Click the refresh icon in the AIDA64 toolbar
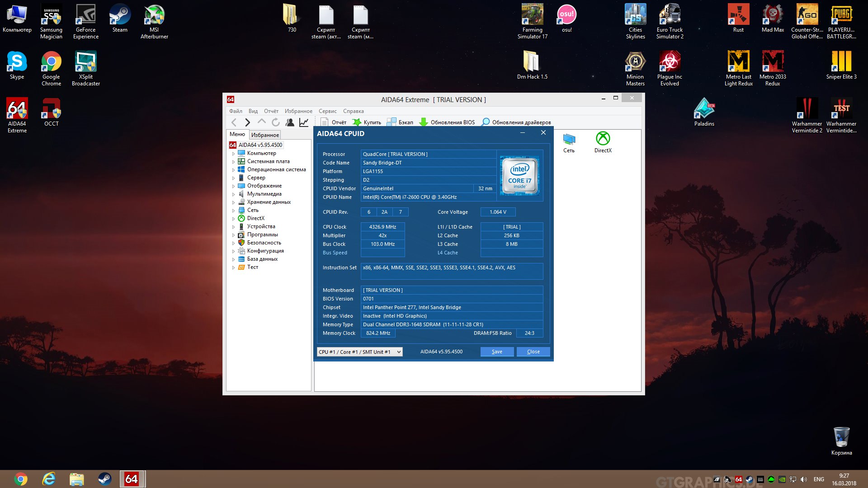This screenshot has width=868, height=488. pyautogui.click(x=275, y=122)
